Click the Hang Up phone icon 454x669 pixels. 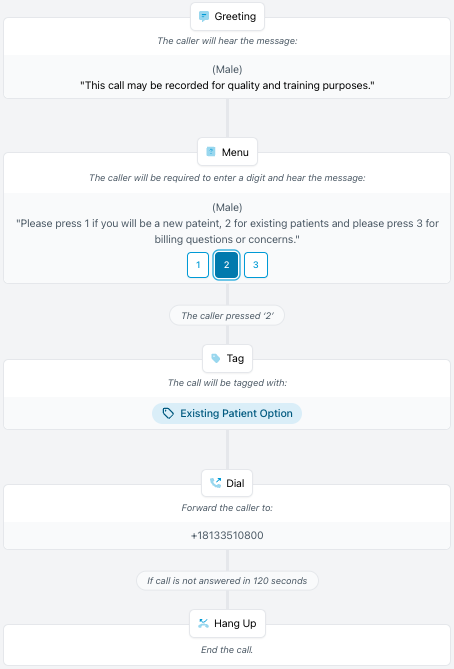[x=204, y=623]
